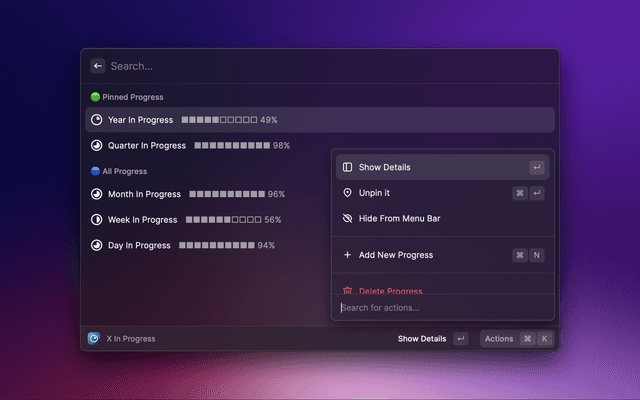This screenshot has width=640, height=400.
Task: Click the main Search input field
Action: coord(300,66)
